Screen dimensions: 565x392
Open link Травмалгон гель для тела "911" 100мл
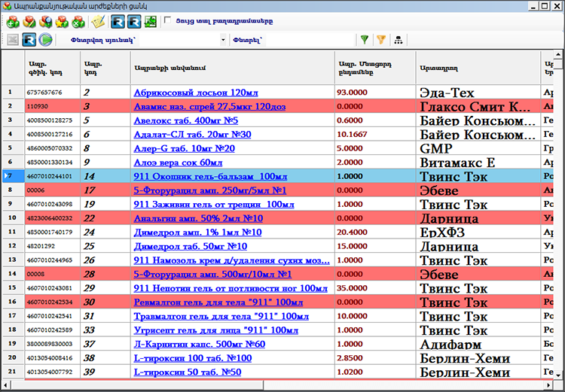coord(221,317)
